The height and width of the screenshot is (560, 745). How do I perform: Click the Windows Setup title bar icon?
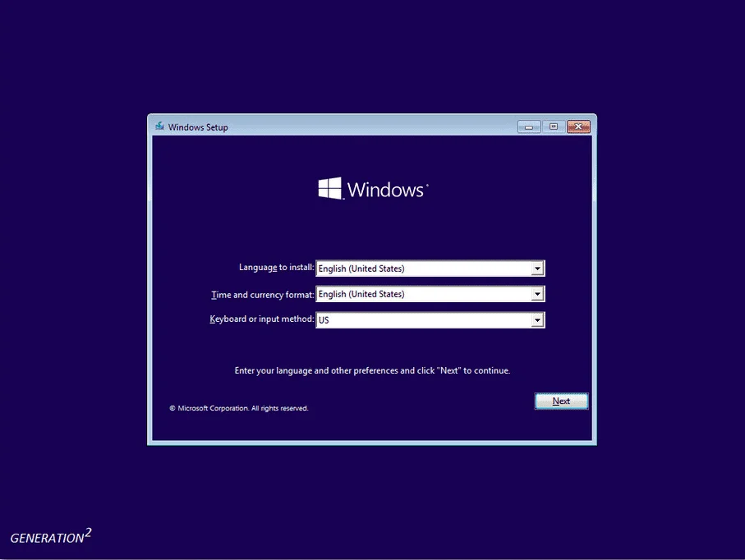coord(159,126)
